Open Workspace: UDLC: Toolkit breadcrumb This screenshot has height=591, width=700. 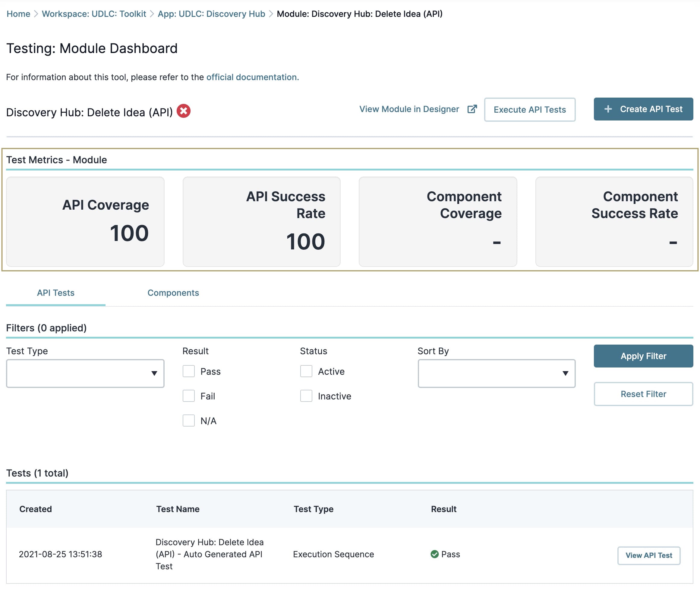(x=94, y=14)
